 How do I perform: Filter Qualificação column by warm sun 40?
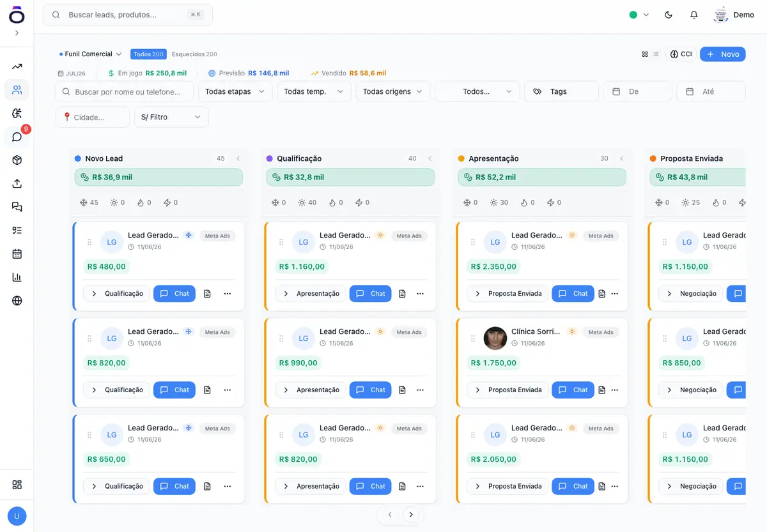(x=307, y=202)
